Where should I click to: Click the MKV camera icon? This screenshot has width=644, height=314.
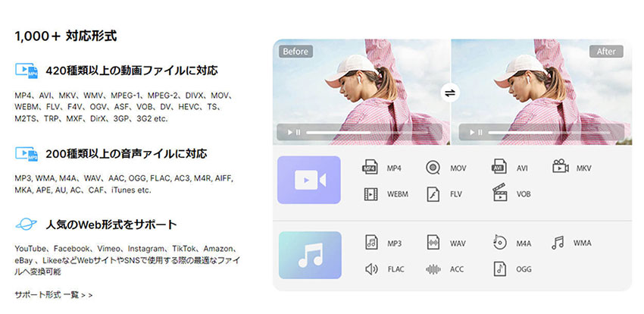(x=560, y=167)
